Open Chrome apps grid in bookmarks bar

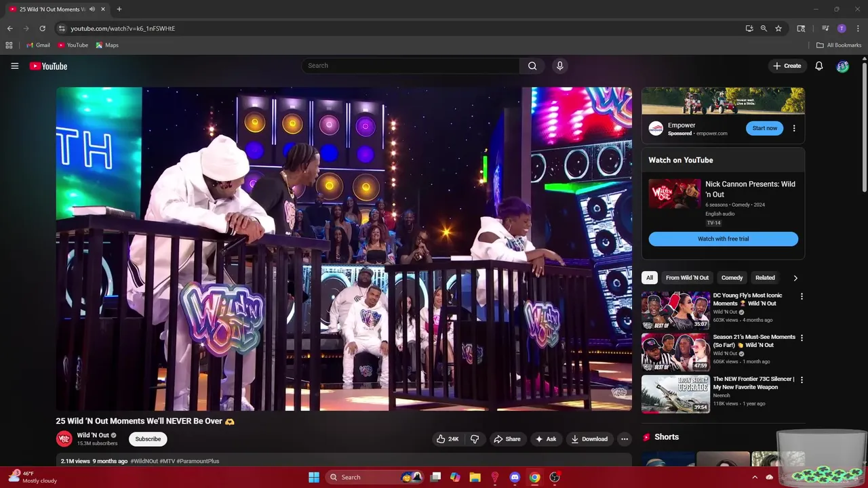point(9,45)
